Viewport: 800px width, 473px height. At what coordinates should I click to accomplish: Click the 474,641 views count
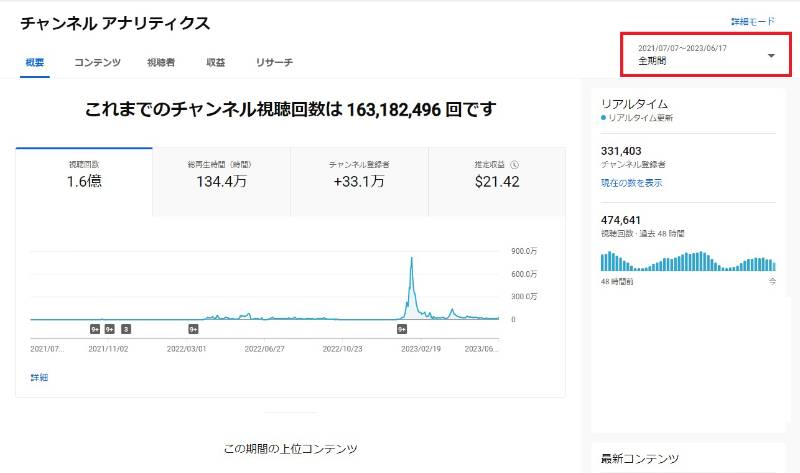(x=620, y=220)
